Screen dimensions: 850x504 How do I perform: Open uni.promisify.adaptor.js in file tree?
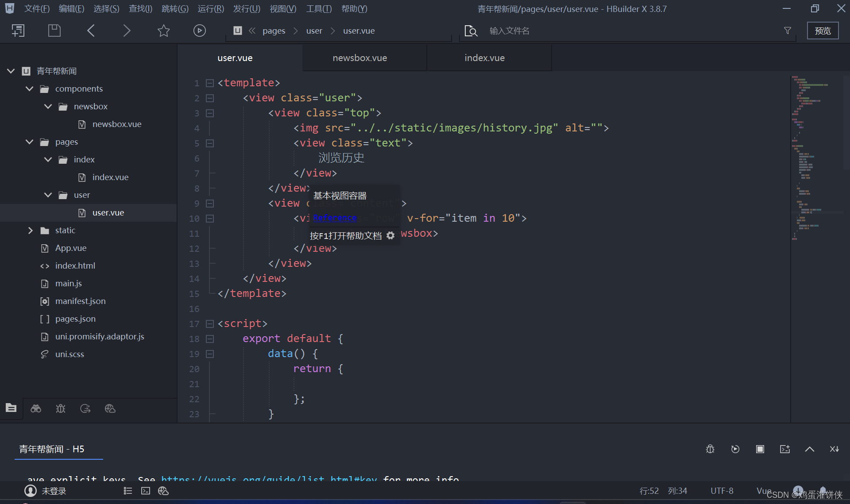pos(100,336)
